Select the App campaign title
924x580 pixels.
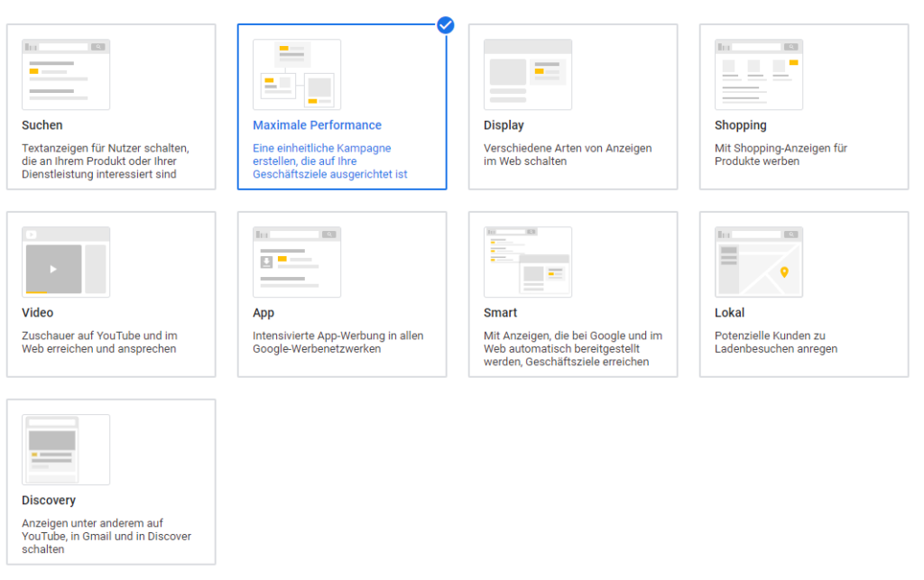[x=263, y=313]
